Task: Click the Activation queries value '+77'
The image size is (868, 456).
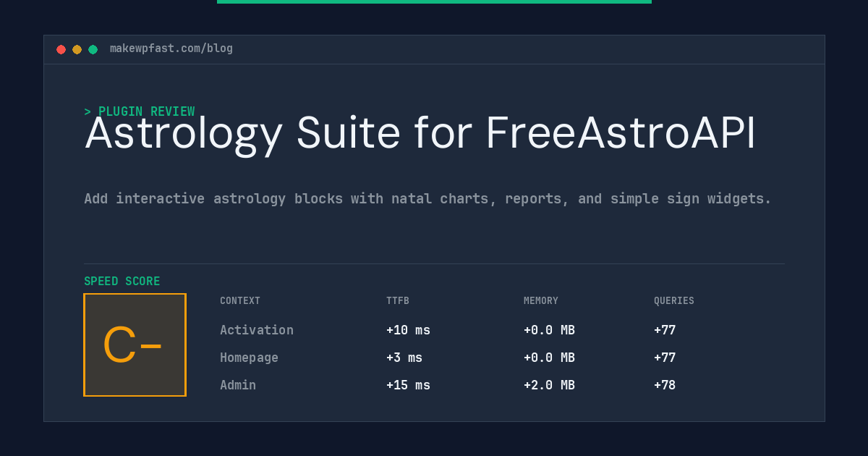Action: pyautogui.click(x=665, y=330)
